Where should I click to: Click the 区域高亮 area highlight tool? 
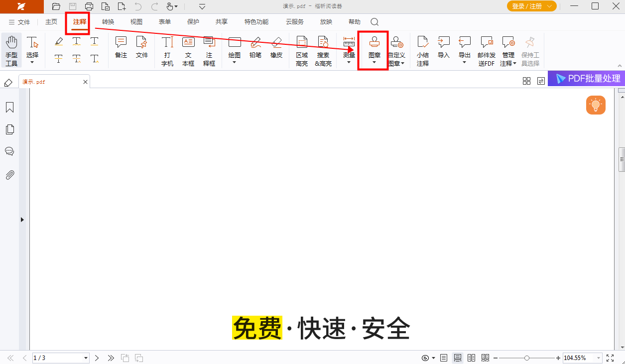[302, 51]
